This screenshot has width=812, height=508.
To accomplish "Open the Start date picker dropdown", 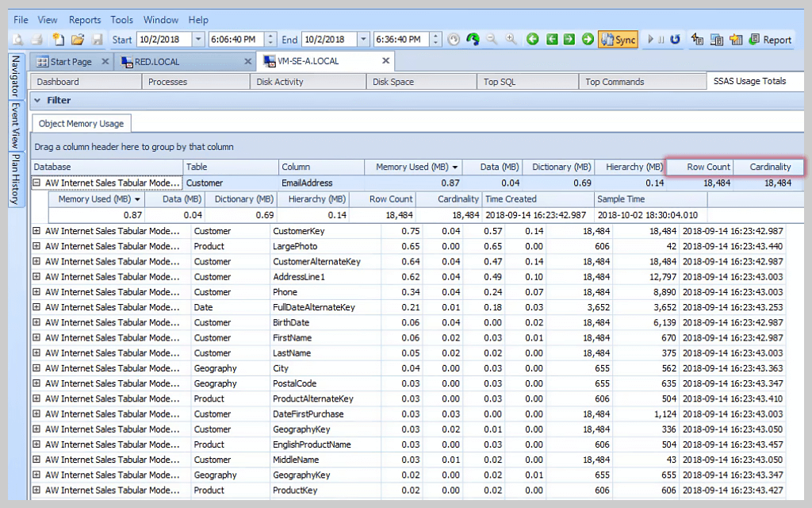I will [x=198, y=39].
